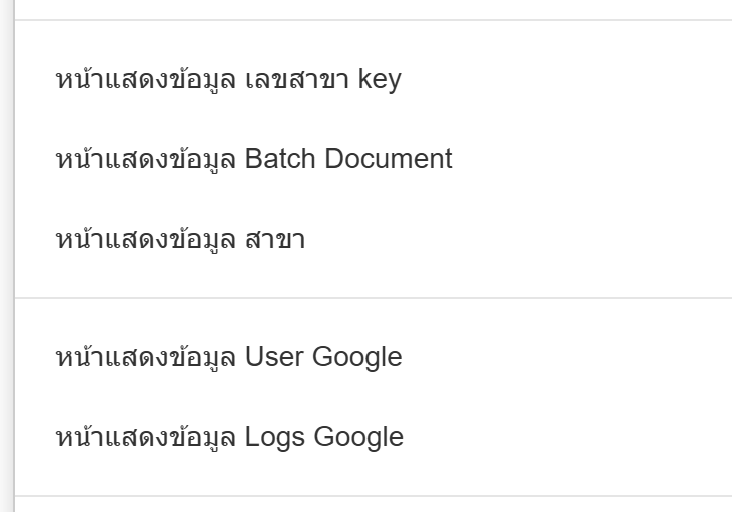Choose the เลขสาขา key menu item
Screen dimensions: 732x512
(228, 79)
